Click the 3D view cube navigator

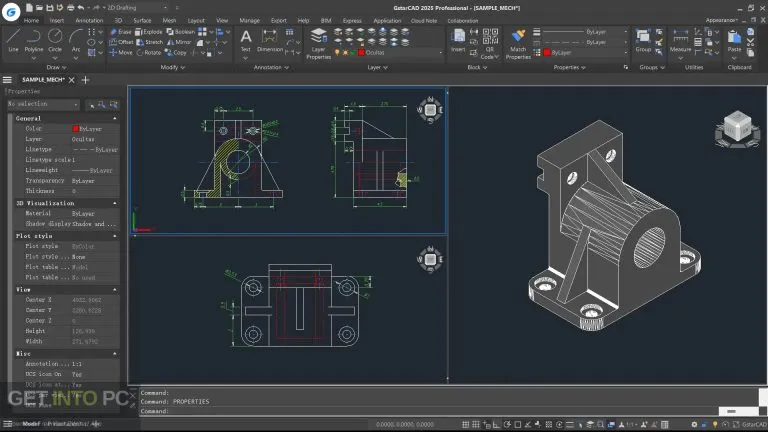click(x=738, y=128)
